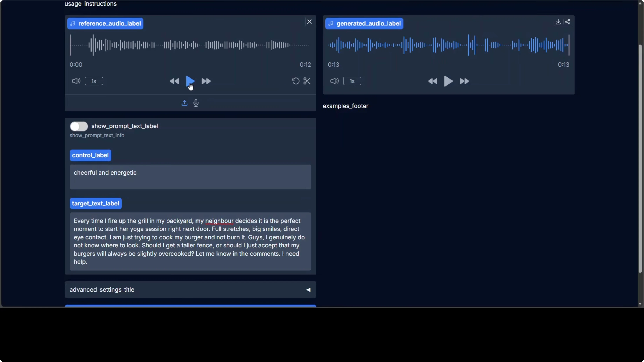Fast-forward the reference audio
644x362 pixels.
point(206,81)
